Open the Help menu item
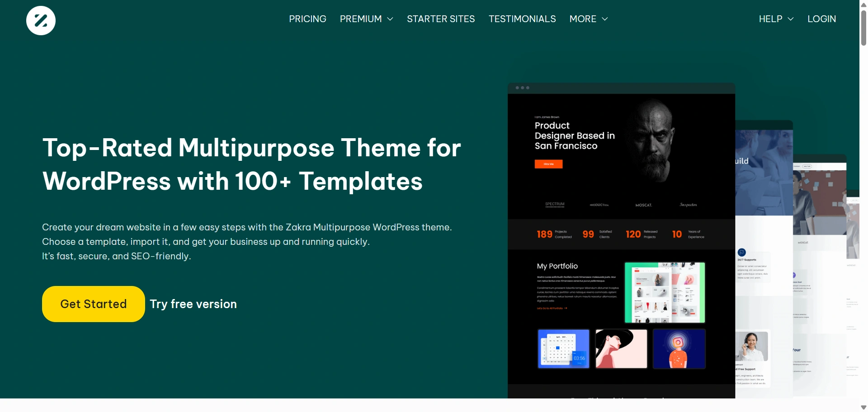868x412 pixels. point(770,19)
